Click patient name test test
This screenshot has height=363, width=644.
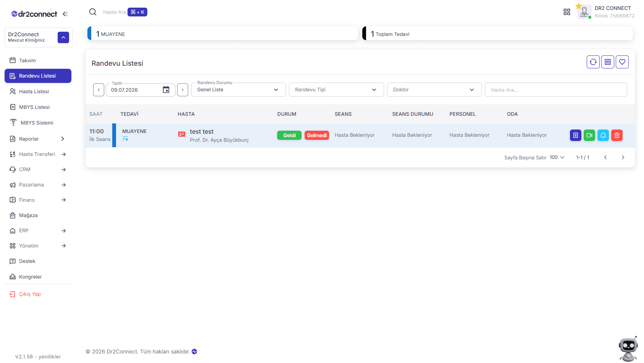202,131
